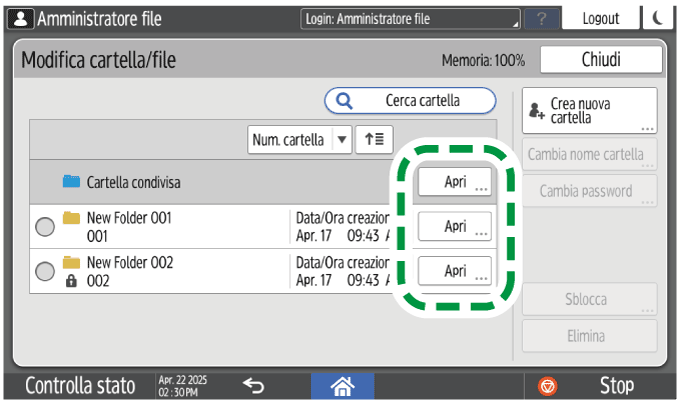Click creation date of New Folder 001
The image size is (680, 404).
343,227
